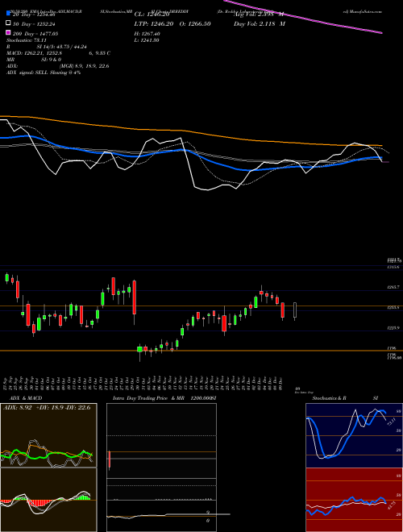Click the large red candle before the gap down

tap(135, 297)
